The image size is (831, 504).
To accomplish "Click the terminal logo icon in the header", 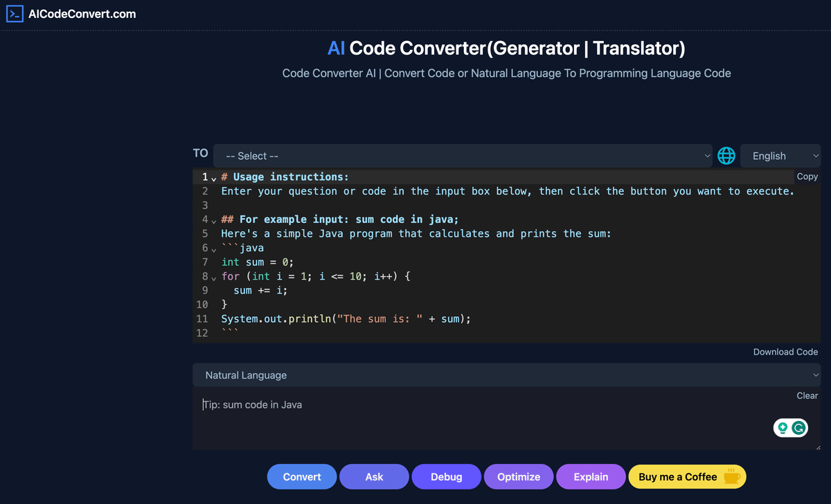I will (15, 14).
